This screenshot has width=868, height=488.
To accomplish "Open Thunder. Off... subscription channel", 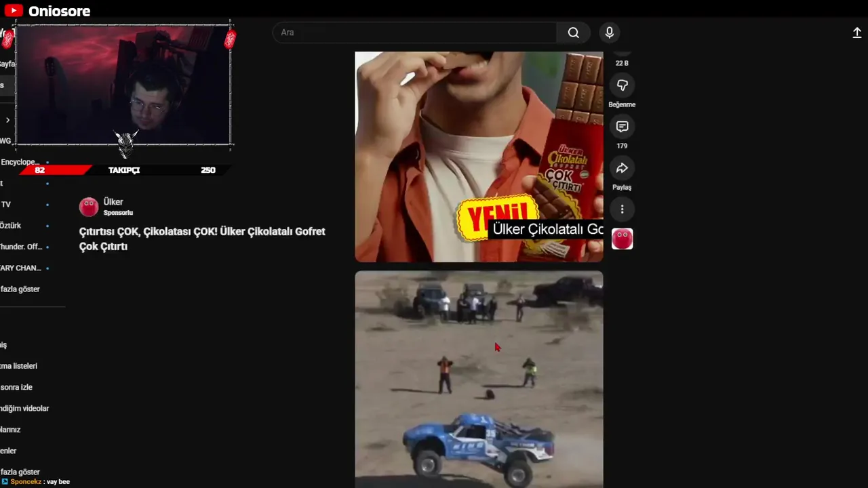I will pyautogui.click(x=22, y=247).
